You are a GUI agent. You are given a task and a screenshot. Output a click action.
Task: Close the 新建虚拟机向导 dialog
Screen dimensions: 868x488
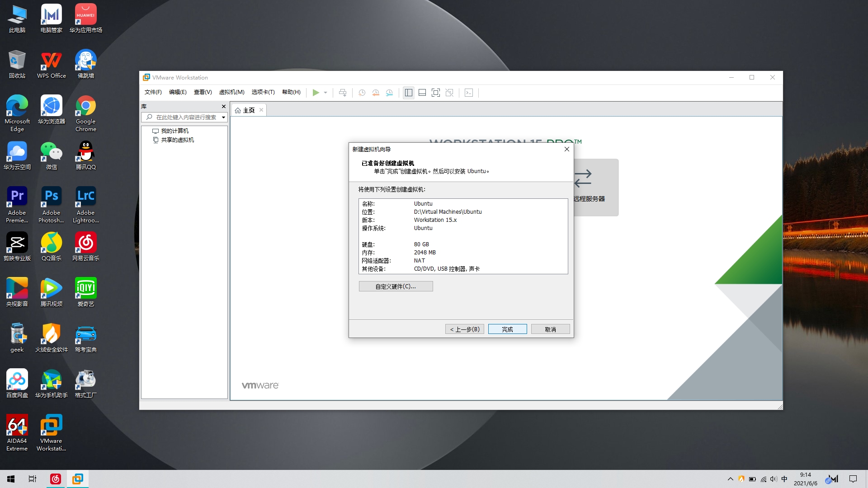click(x=567, y=149)
